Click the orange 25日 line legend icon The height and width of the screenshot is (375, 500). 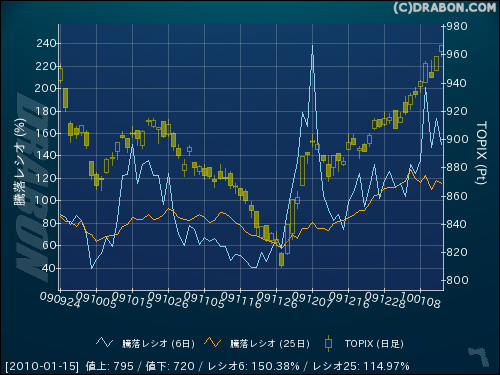coord(213,342)
